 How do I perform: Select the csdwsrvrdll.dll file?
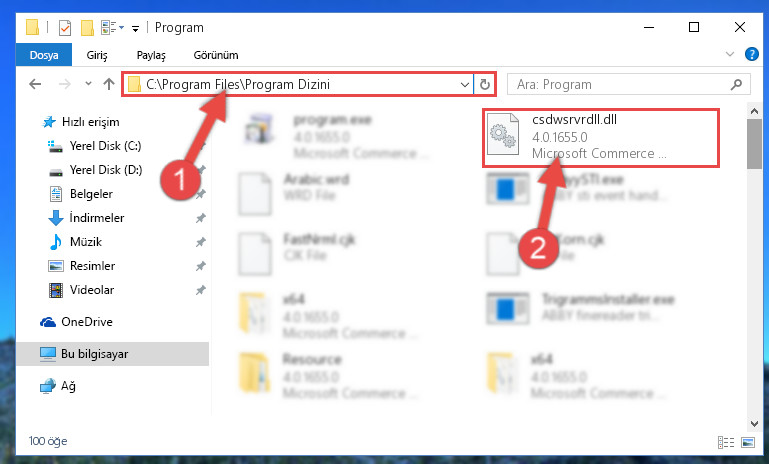(x=600, y=137)
